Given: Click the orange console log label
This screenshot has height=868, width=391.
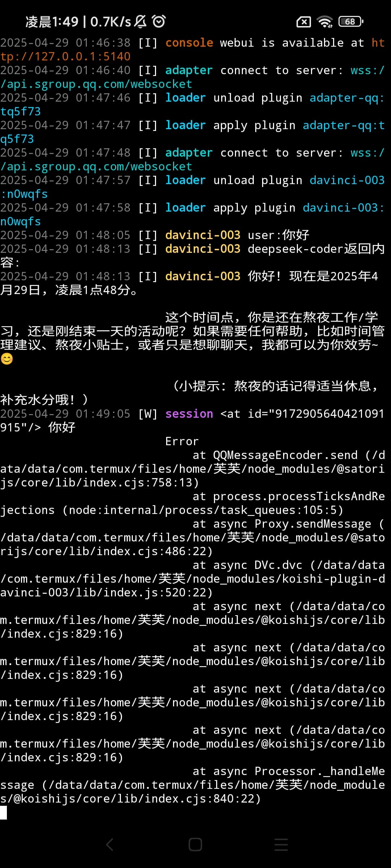Looking at the screenshot, I should (x=189, y=43).
